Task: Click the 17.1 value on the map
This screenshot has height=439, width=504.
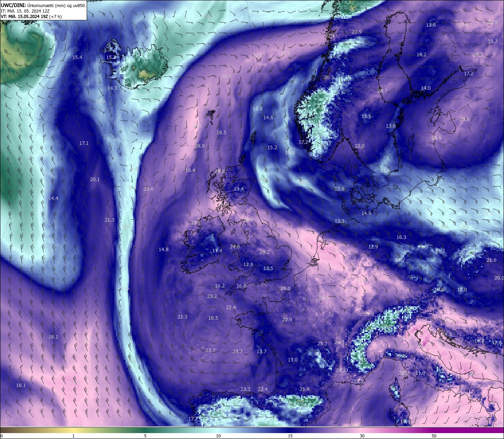Action: pyautogui.click(x=84, y=143)
